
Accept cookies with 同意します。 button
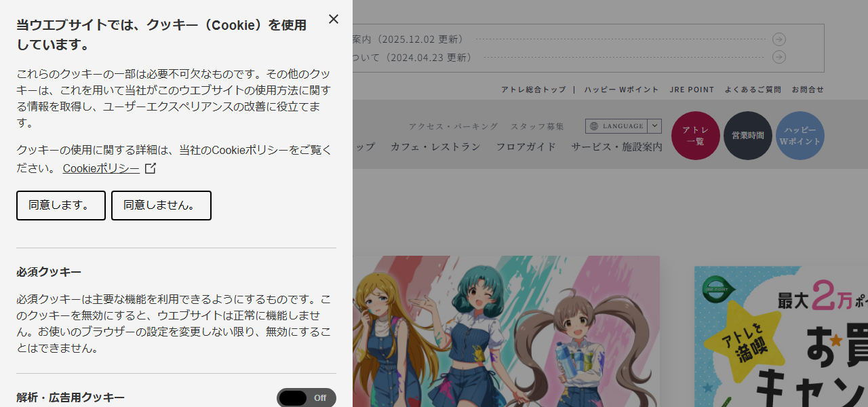tap(61, 206)
